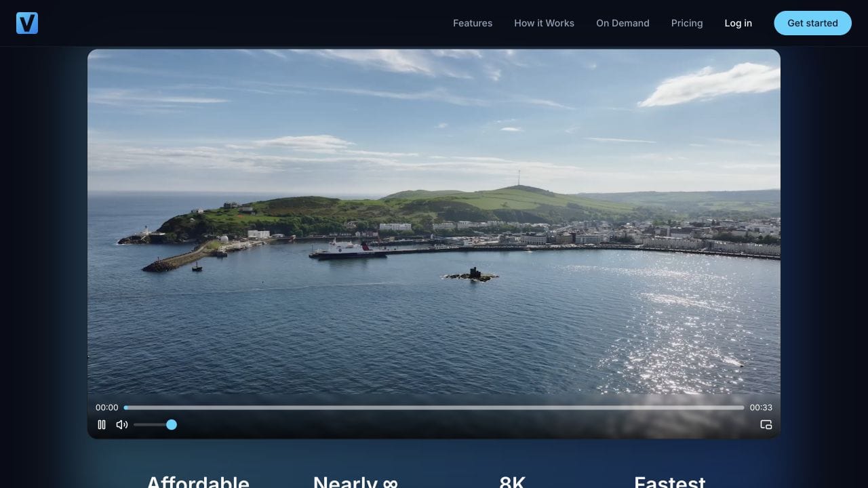868x488 pixels.
Task: Click the Fastest heading
Action: coord(669,481)
